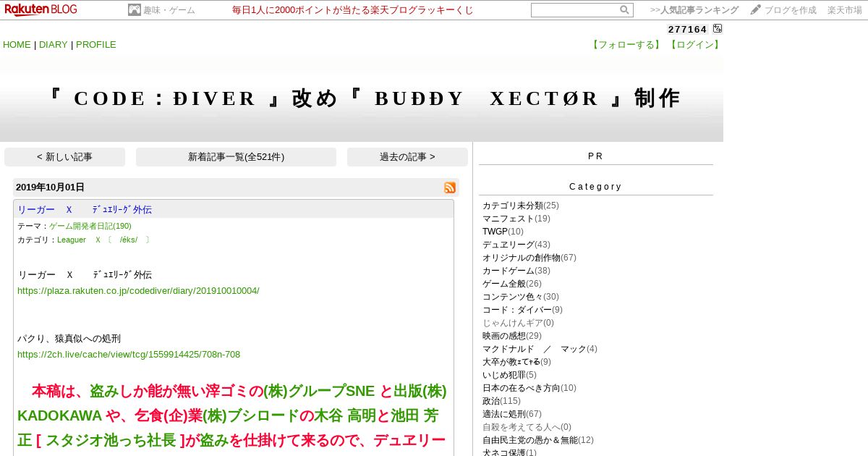Click the スタジオ池っち社長 link in article
This screenshot has width=868, height=456.
tap(111, 441)
